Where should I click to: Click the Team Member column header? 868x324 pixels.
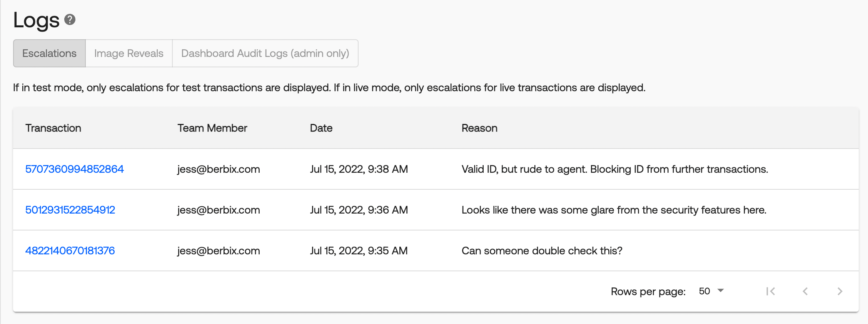(x=212, y=128)
